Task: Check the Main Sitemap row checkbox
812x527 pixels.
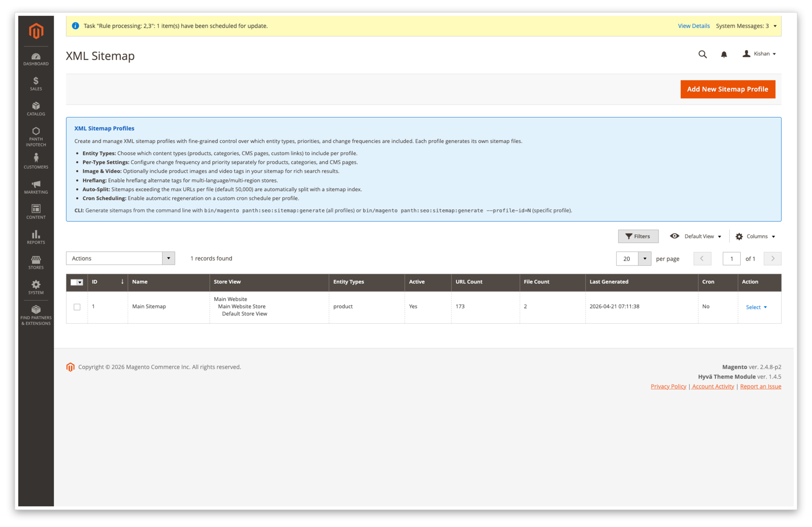Action: [x=77, y=307]
